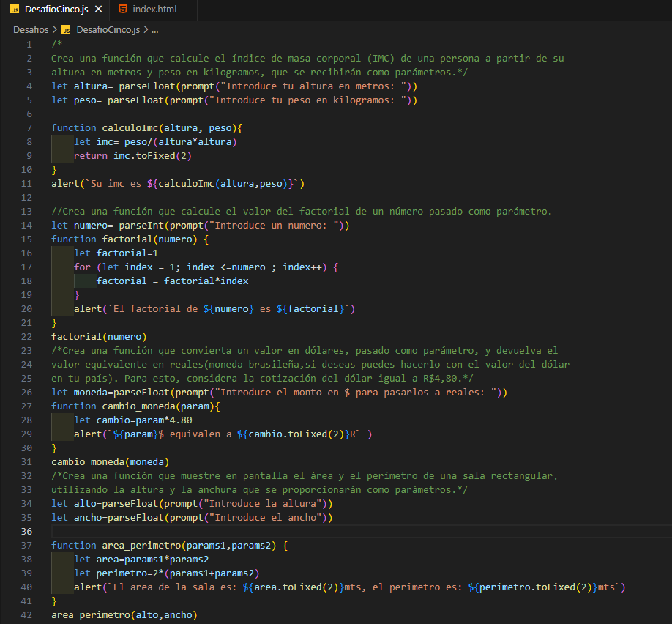672x624 pixels.
Task: Open the DesafioCinco.js breadcrumb item
Action: coord(108,29)
